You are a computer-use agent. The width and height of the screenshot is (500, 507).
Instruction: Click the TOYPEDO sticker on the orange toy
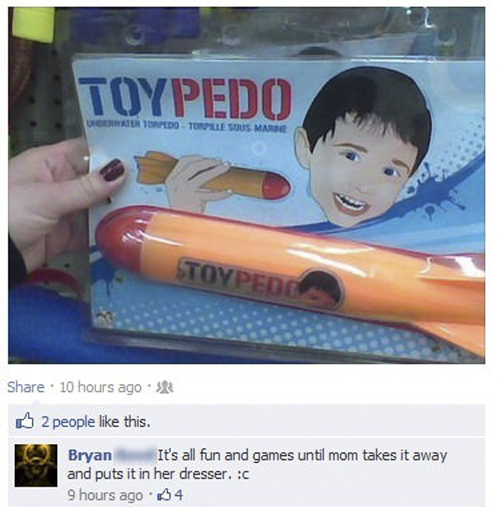pyautogui.click(x=261, y=283)
